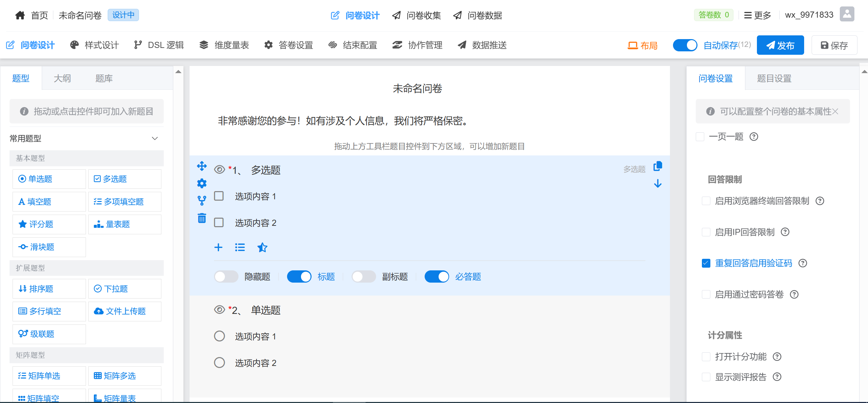This screenshot has height=403, width=868.
Task: Open the 样式设计 tab
Action: pyautogui.click(x=94, y=45)
